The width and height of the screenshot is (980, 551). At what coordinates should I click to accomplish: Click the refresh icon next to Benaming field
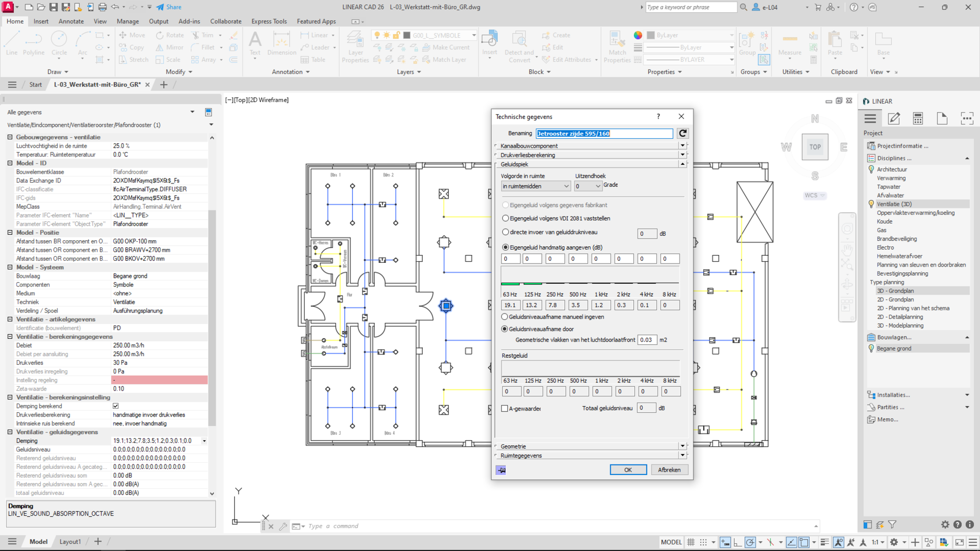[x=682, y=133]
